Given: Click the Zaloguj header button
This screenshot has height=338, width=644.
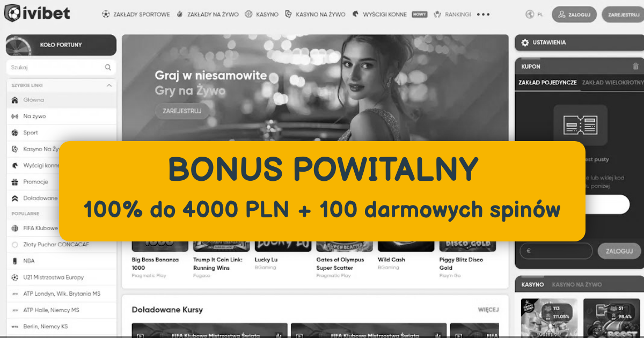Looking at the screenshot, I should [x=574, y=14].
